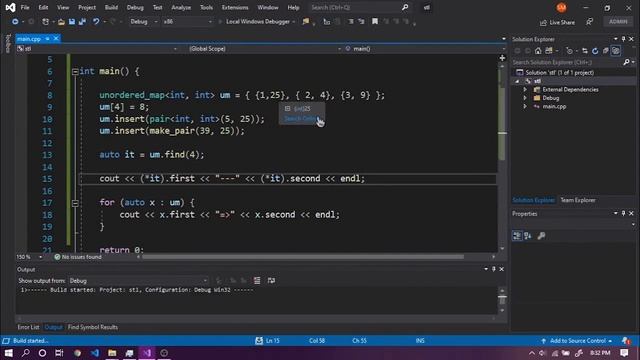
Task: Expand the main.cpp tree node
Action: pos(525,107)
